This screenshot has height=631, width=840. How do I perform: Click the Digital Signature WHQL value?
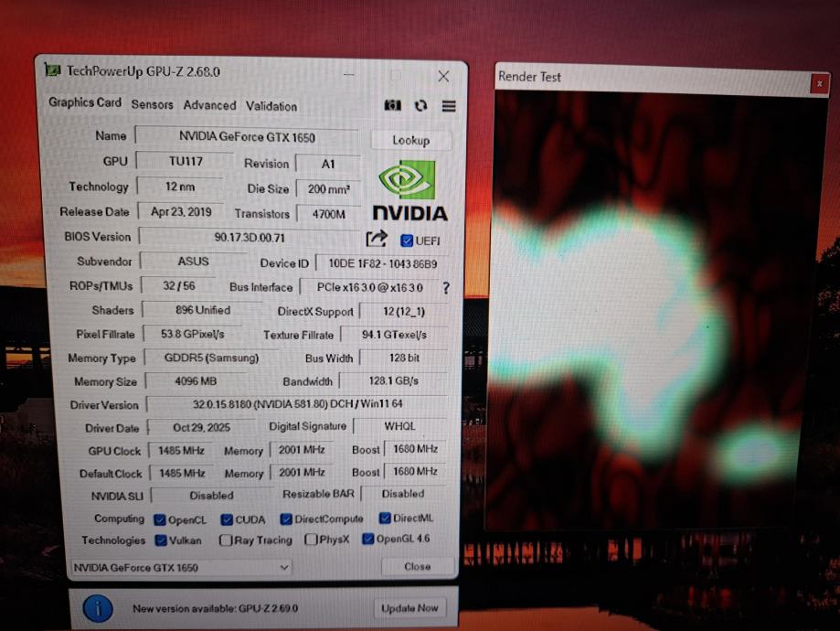(399, 425)
